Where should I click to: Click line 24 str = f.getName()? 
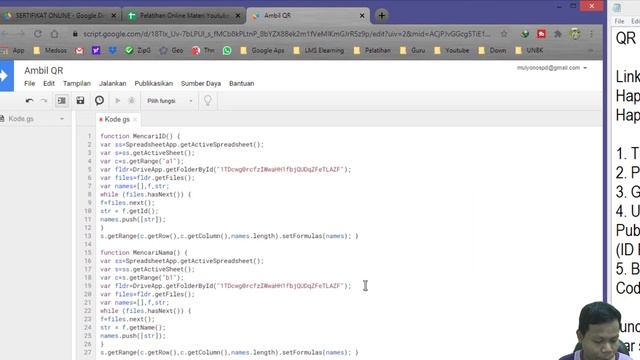(133, 327)
